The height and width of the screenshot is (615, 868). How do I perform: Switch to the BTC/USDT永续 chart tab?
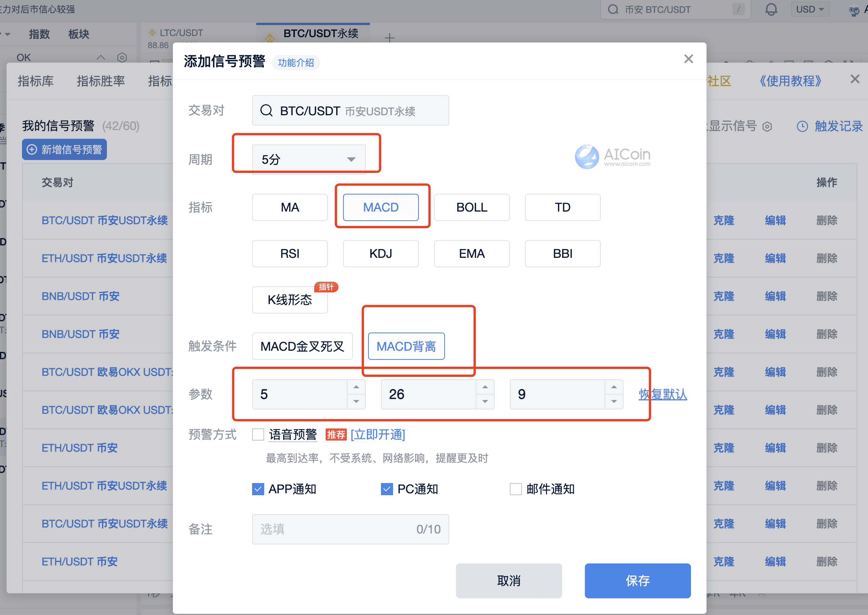(x=313, y=34)
